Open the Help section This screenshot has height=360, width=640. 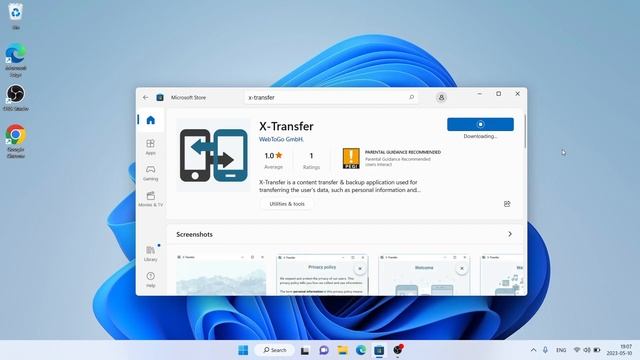(151, 280)
